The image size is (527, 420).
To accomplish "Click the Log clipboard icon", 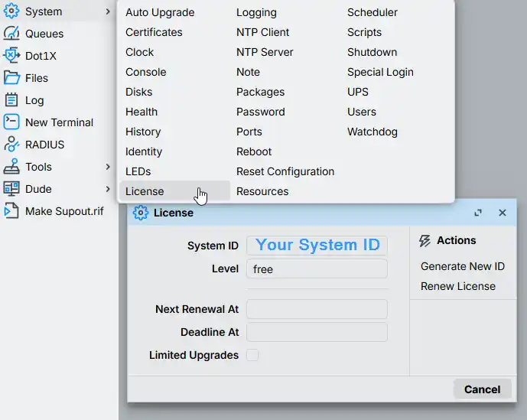I will [11, 100].
